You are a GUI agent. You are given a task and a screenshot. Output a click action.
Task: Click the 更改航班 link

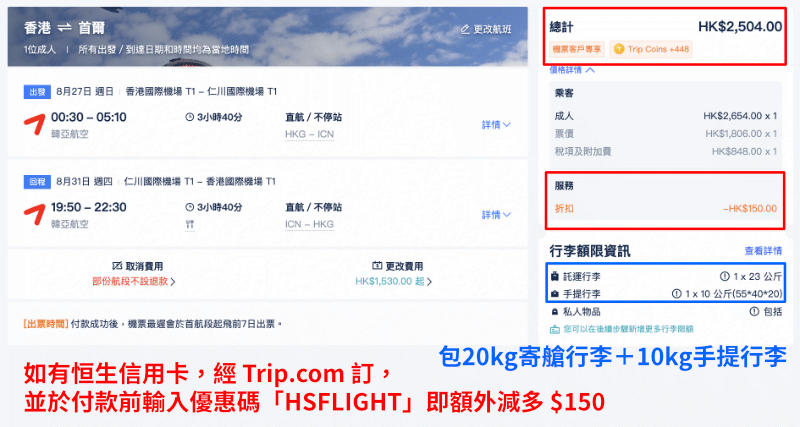pos(486,29)
